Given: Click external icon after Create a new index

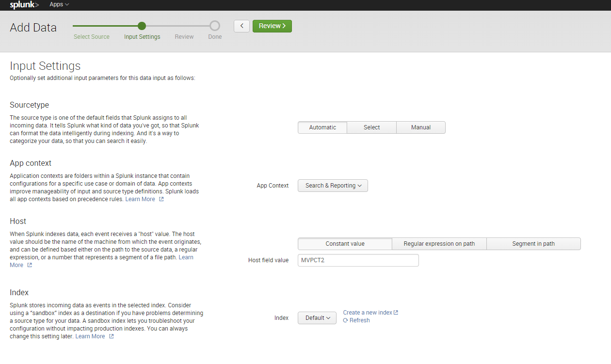Looking at the screenshot, I should (396, 313).
